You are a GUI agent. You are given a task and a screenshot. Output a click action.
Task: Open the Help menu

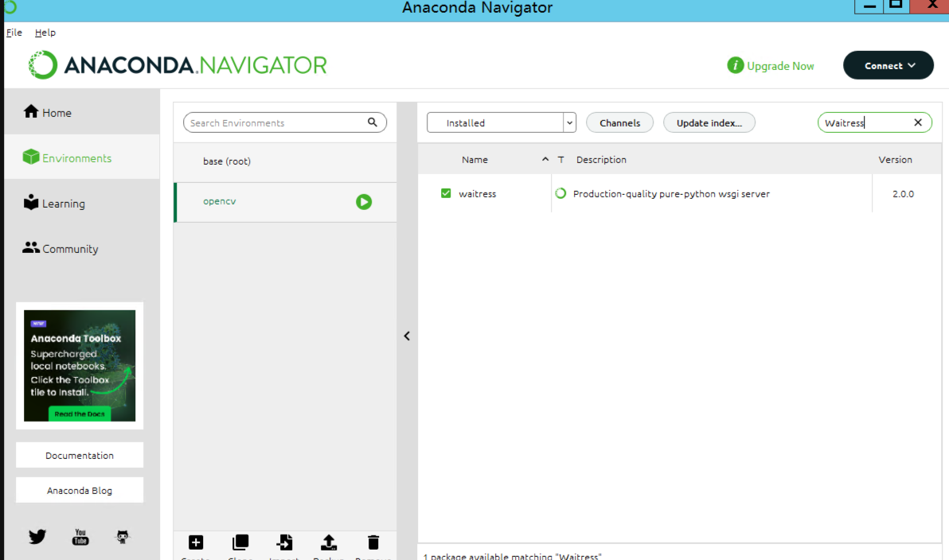(45, 33)
